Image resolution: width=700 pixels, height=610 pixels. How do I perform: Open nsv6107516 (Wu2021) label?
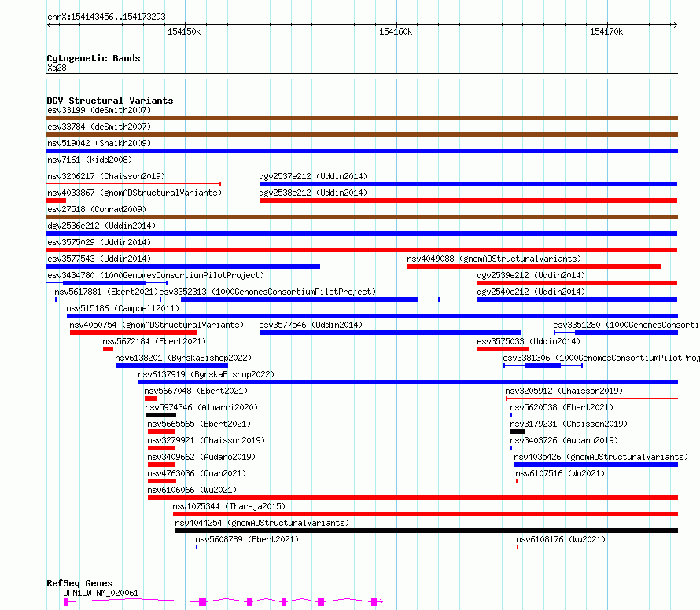[560, 473]
